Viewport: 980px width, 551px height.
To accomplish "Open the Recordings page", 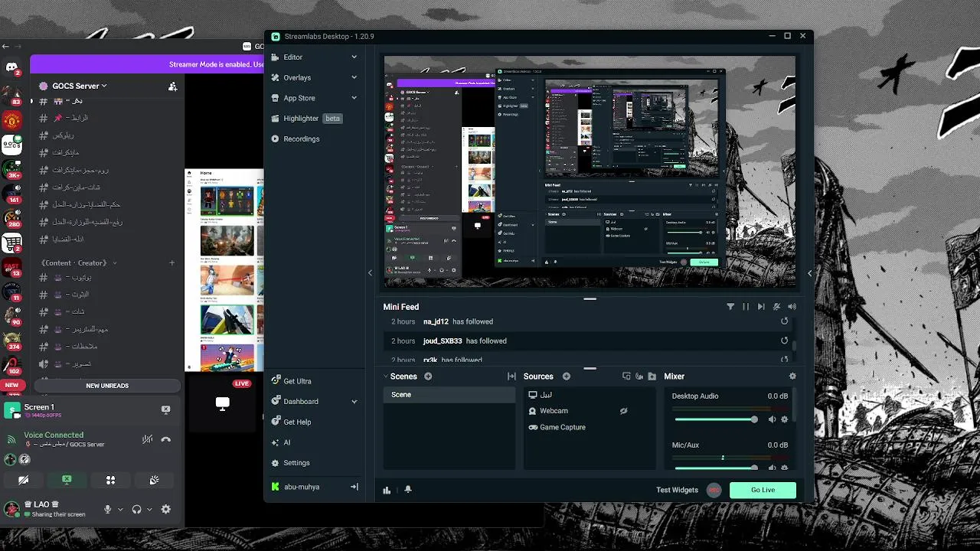I will tap(296, 139).
